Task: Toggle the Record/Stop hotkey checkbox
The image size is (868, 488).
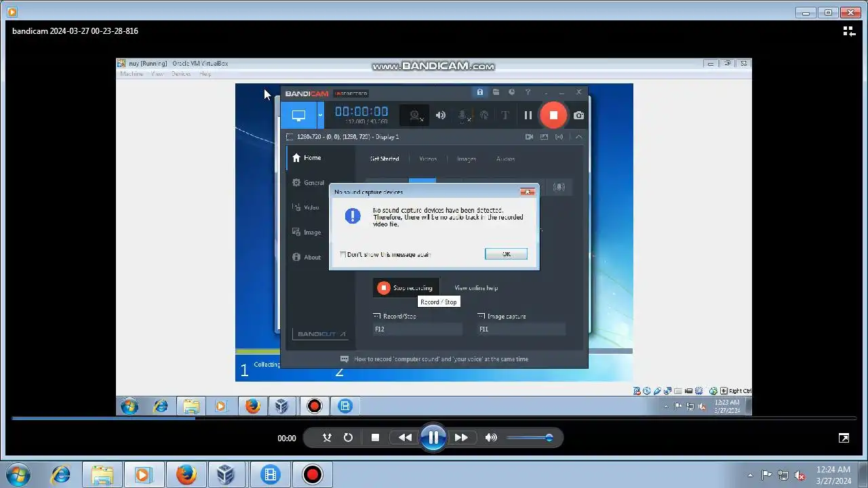Action: 377,317
